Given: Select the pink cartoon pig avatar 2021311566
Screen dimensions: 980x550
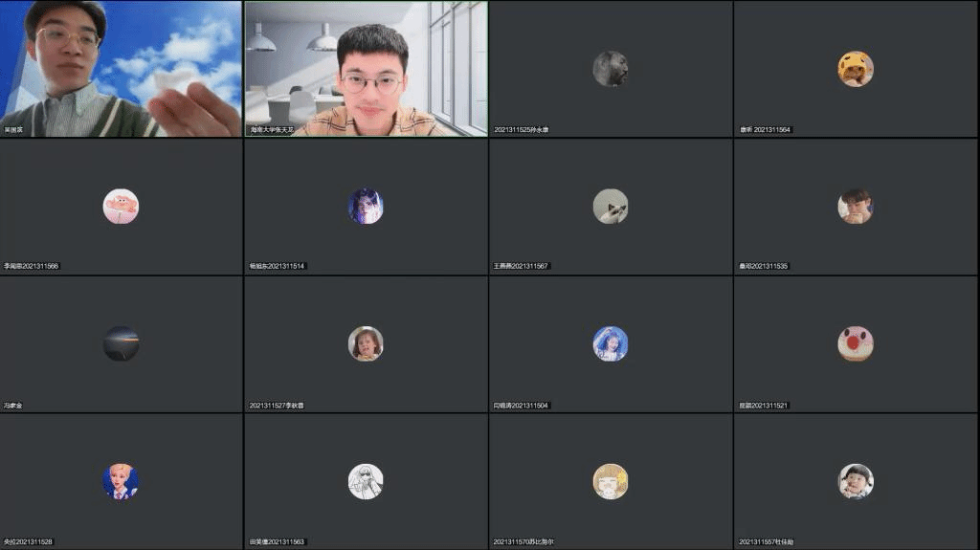Looking at the screenshot, I should tap(121, 207).
